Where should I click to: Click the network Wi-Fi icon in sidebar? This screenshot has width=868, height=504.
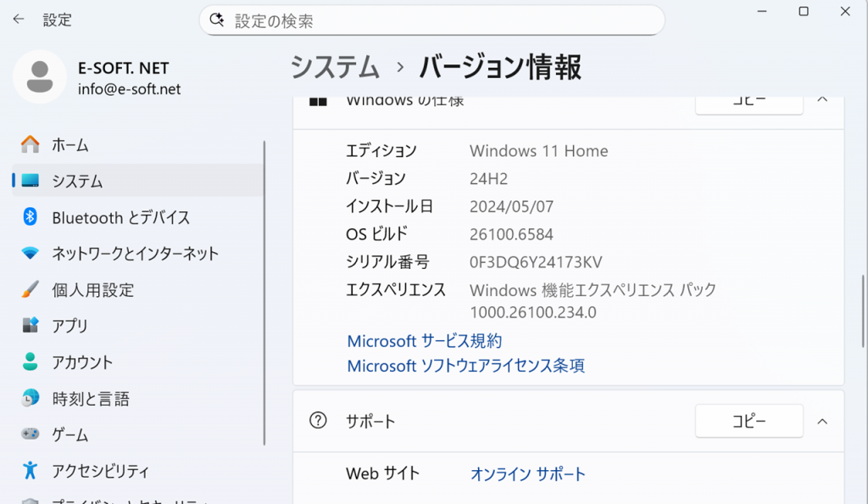coord(31,254)
